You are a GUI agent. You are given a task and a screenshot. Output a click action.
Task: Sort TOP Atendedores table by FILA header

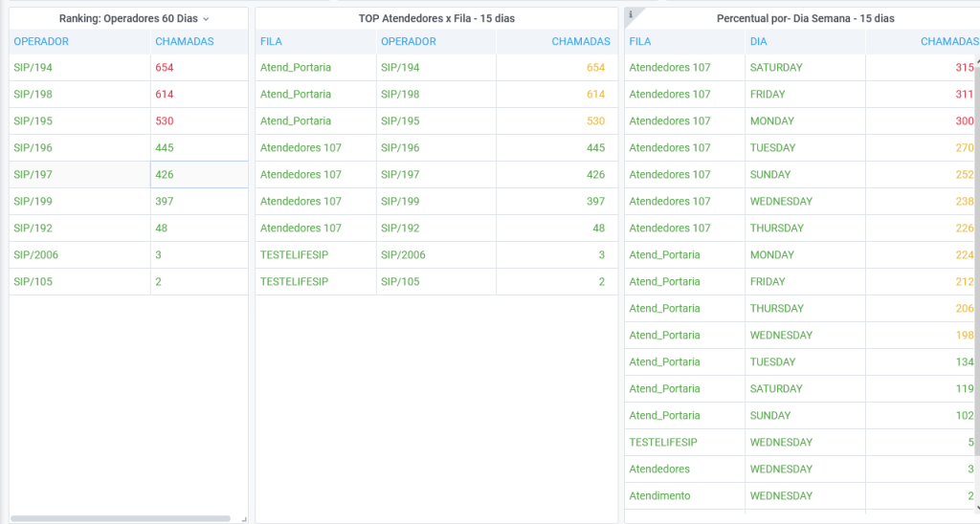pyautogui.click(x=271, y=42)
